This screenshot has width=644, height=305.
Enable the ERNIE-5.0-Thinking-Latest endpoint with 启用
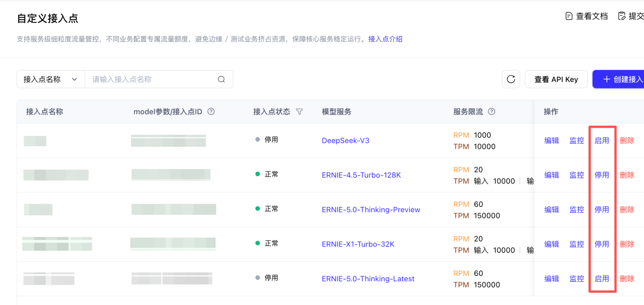coord(602,279)
